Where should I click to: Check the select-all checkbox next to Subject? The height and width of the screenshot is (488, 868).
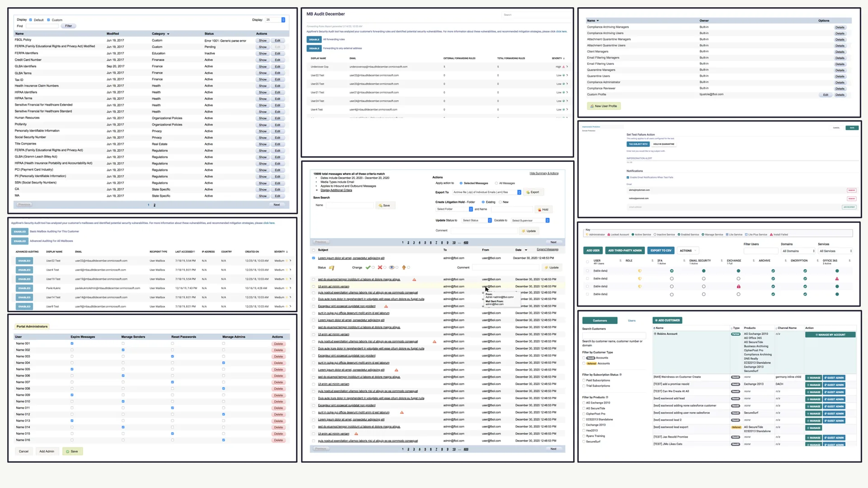[313, 250]
